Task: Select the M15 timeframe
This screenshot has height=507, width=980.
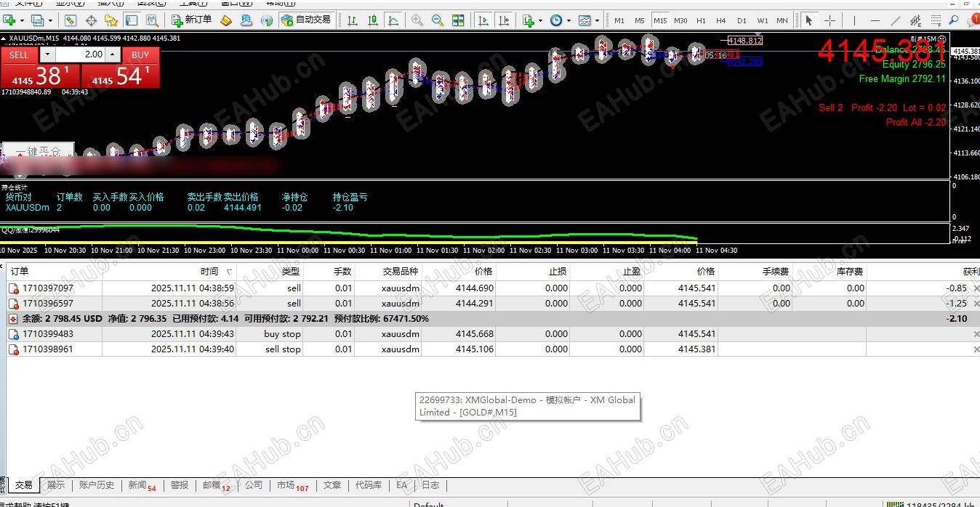Action: (660, 20)
